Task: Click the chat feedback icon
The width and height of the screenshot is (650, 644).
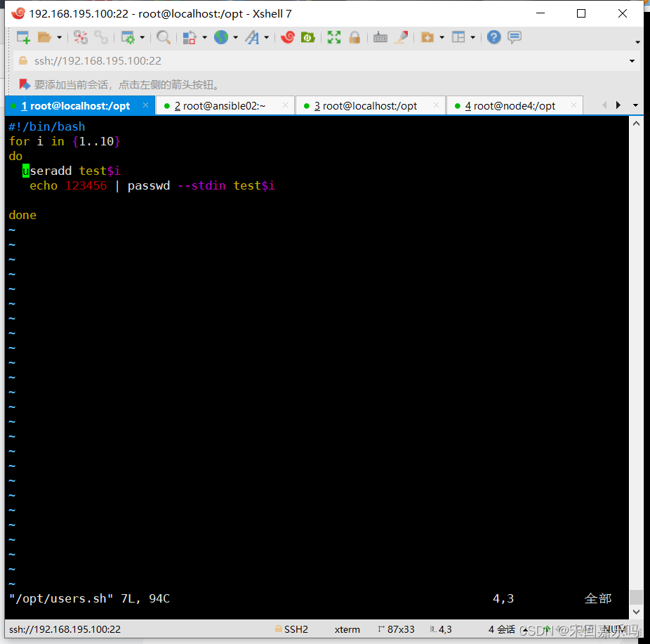Action: (515, 37)
